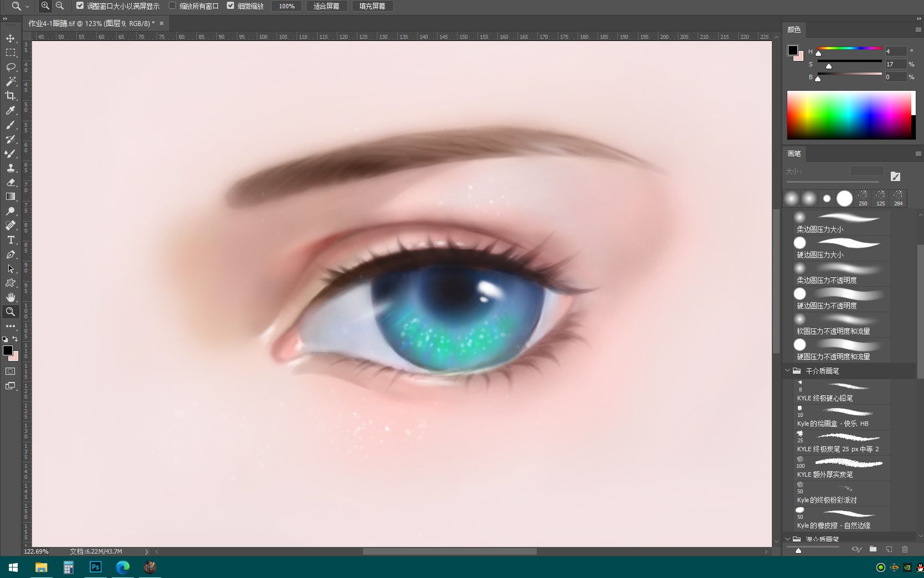The image size is (924, 578).
Task: Click the 填充屏幕 button
Action: (x=372, y=6)
